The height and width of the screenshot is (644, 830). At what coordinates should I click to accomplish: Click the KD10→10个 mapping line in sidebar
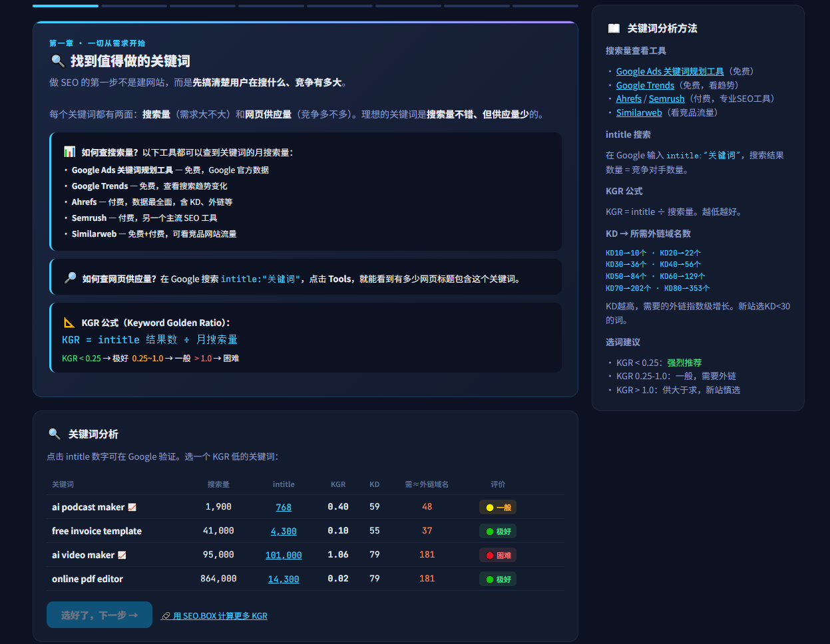pyautogui.click(x=625, y=253)
